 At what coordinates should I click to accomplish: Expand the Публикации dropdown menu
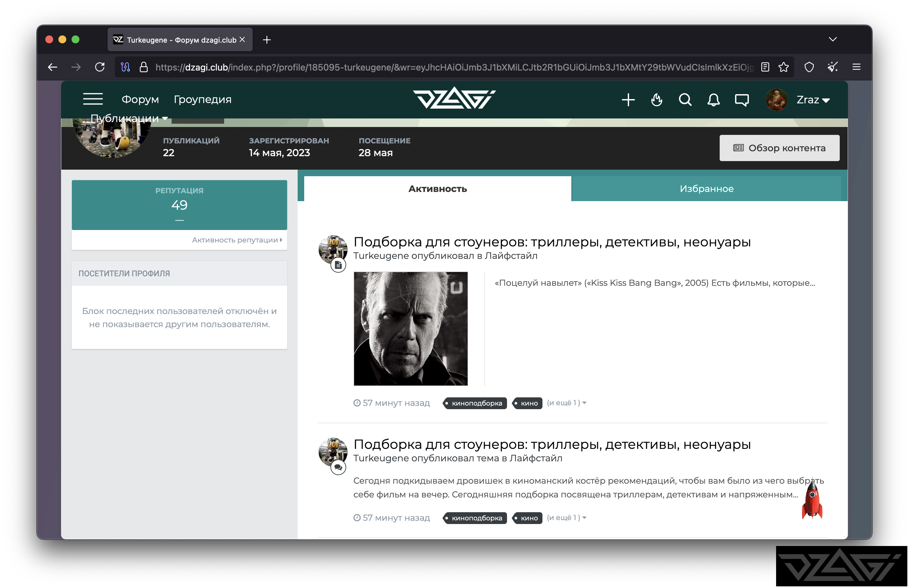tap(129, 118)
